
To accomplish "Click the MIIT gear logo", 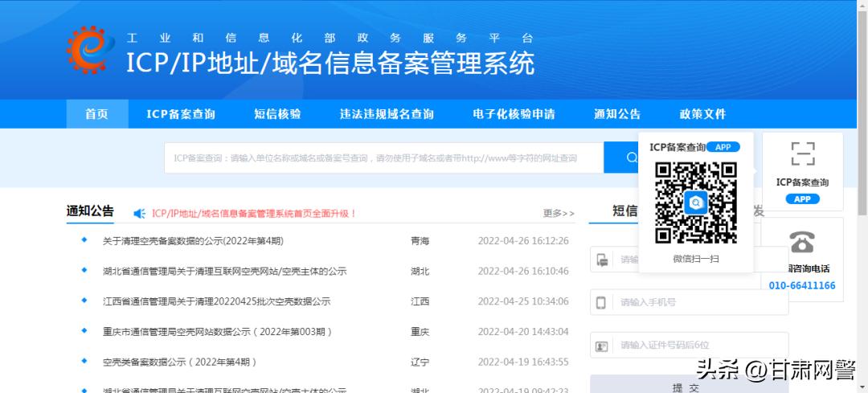I will (90, 49).
